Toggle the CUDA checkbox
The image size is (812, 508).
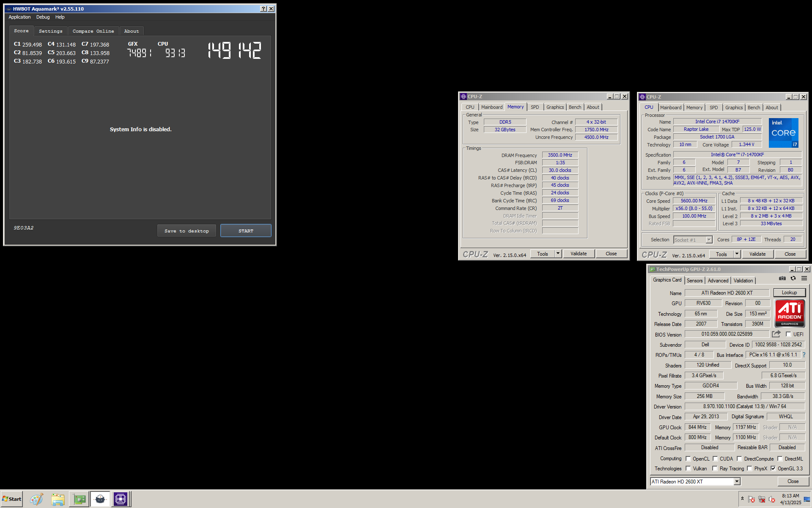[715, 458]
